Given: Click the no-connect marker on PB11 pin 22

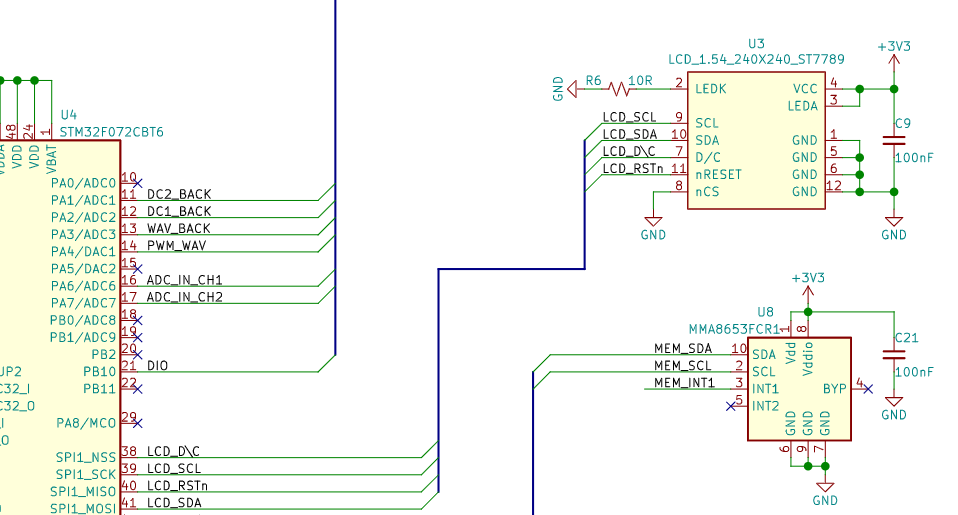Looking at the screenshot, I should pos(137,389).
